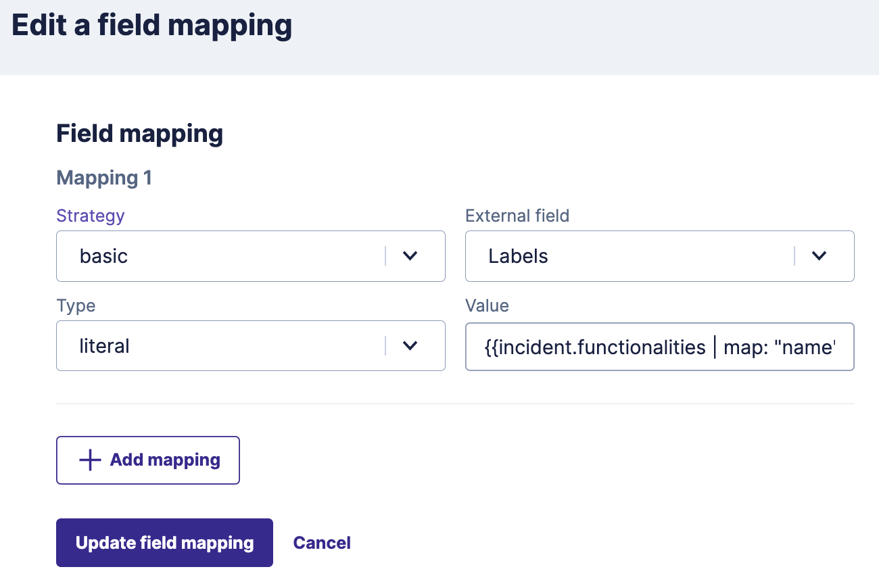The width and height of the screenshot is (879, 588).
Task: Click the Mapping 1 heading
Action: [104, 177]
